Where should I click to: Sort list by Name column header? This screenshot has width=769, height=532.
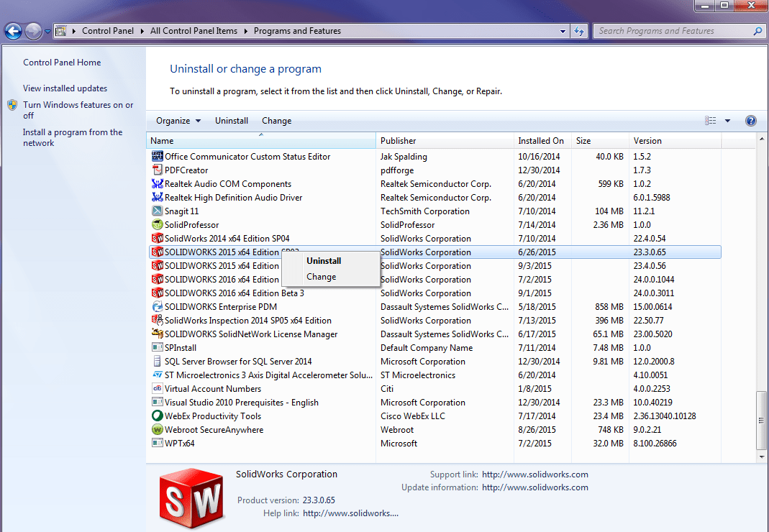coord(261,141)
